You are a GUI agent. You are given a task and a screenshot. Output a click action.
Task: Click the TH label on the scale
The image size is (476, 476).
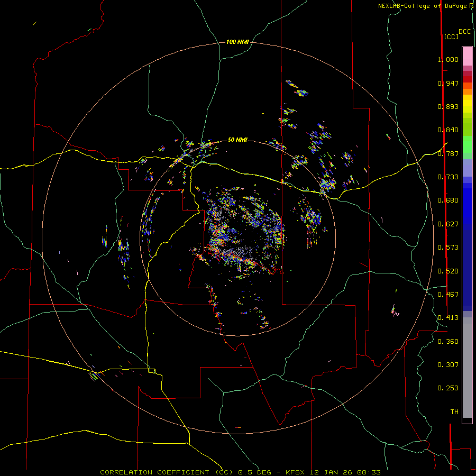[x=454, y=412]
